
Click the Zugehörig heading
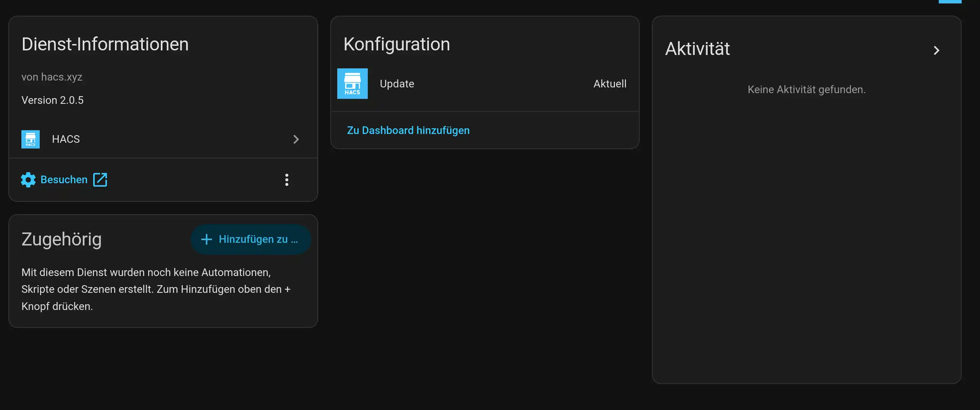[61, 240]
